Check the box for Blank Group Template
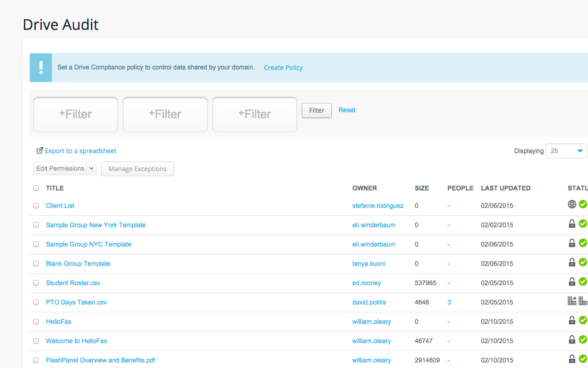The width and height of the screenshot is (588, 368). pyautogui.click(x=36, y=264)
